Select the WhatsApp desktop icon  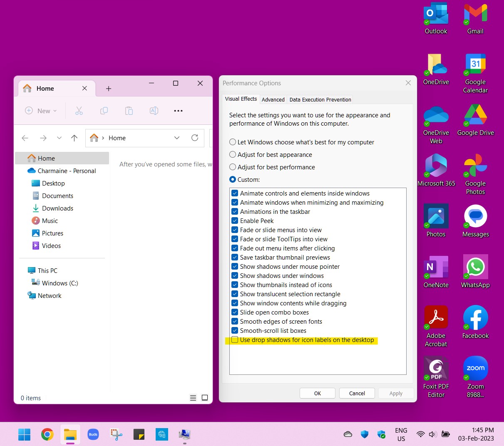475,272
